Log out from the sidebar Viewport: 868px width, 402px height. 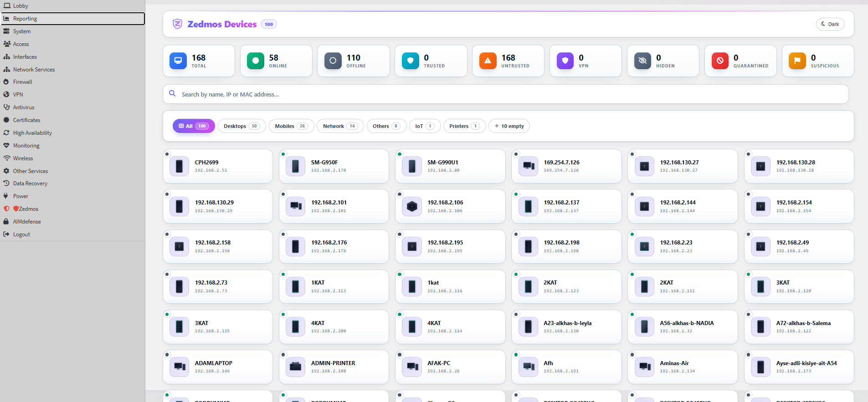[72, 234]
